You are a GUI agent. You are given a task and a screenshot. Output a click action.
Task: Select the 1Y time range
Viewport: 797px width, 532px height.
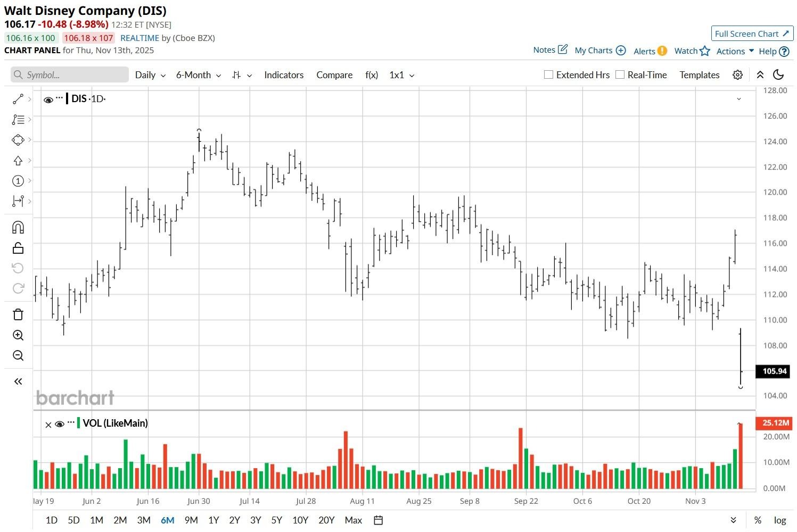coord(213,520)
